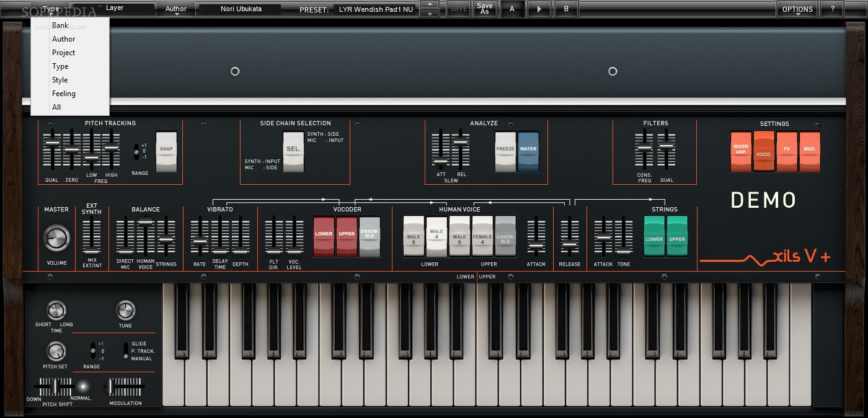The height and width of the screenshot is (418, 868).
Task: Click the Human Voice ATTACK slider
Action: point(536,237)
